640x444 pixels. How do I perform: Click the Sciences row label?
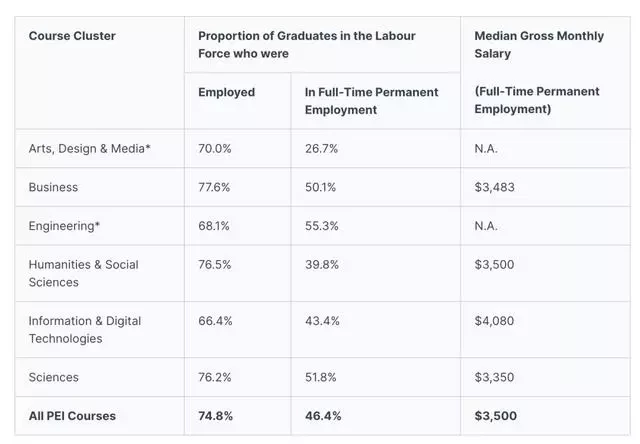pyautogui.click(x=53, y=377)
